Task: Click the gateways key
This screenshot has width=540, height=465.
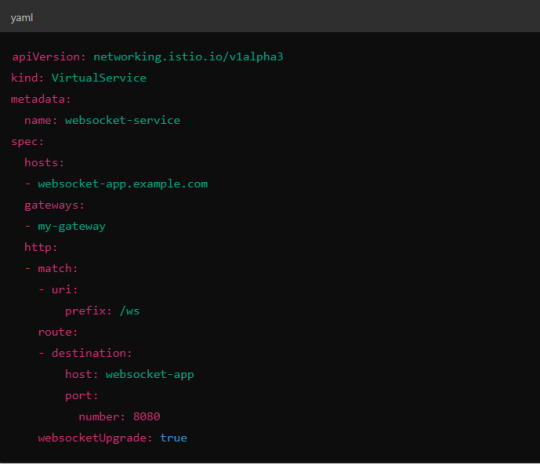Action: pos(54,206)
